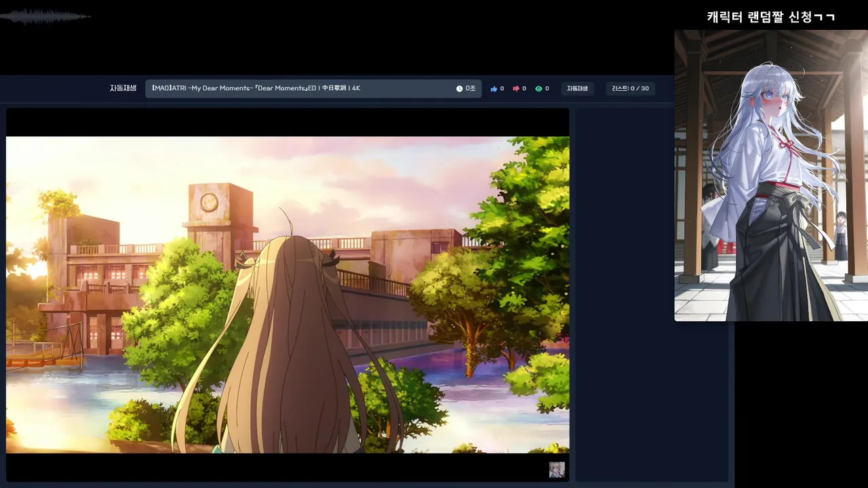Click the 캐릭터 랜덤짤 신청 caption text
868x488 pixels.
771,17
